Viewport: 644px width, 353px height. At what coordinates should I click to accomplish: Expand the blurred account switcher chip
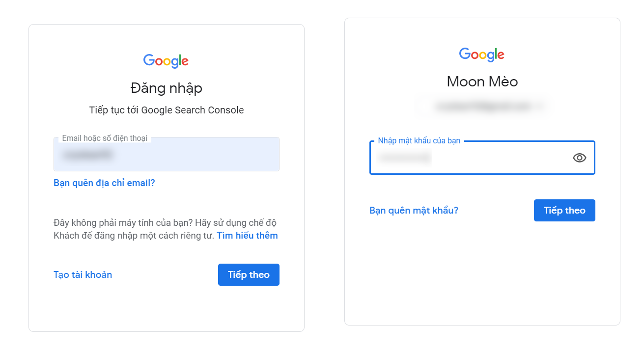point(481,106)
